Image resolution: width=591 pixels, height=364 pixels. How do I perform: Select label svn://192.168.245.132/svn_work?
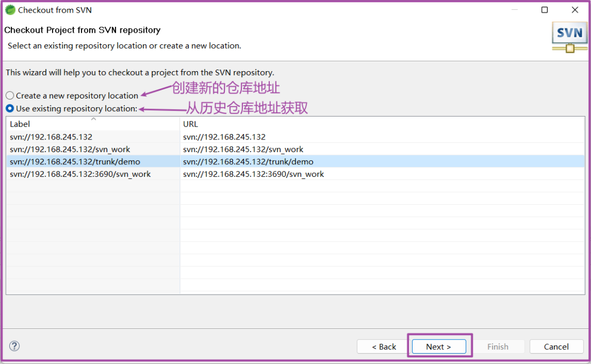(x=69, y=149)
